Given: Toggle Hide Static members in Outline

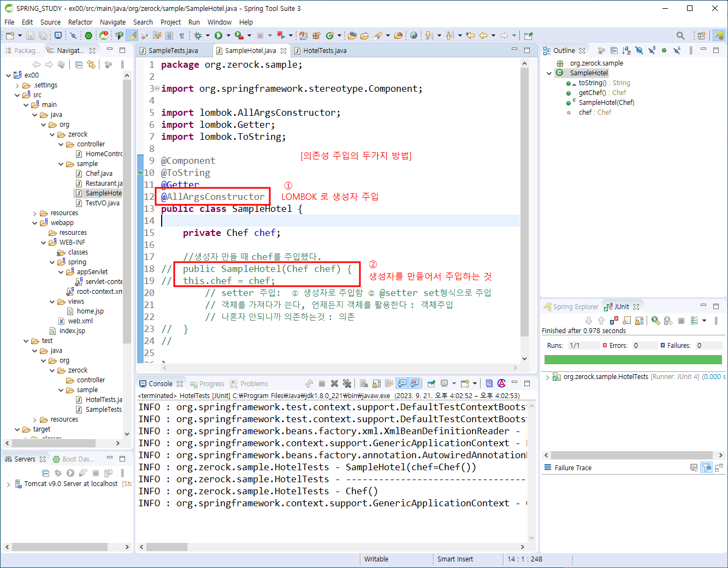Looking at the screenshot, I should point(652,50).
